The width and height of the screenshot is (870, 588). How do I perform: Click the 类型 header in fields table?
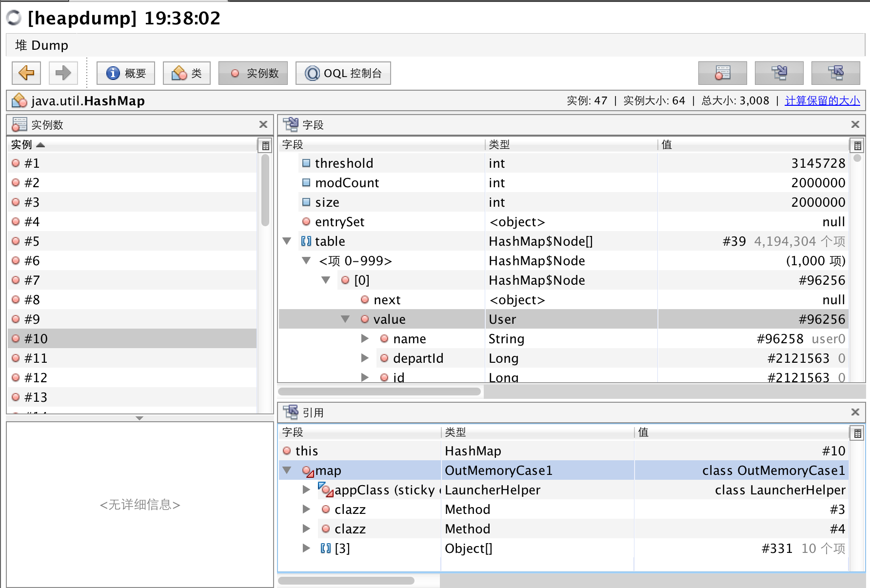[x=571, y=145]
